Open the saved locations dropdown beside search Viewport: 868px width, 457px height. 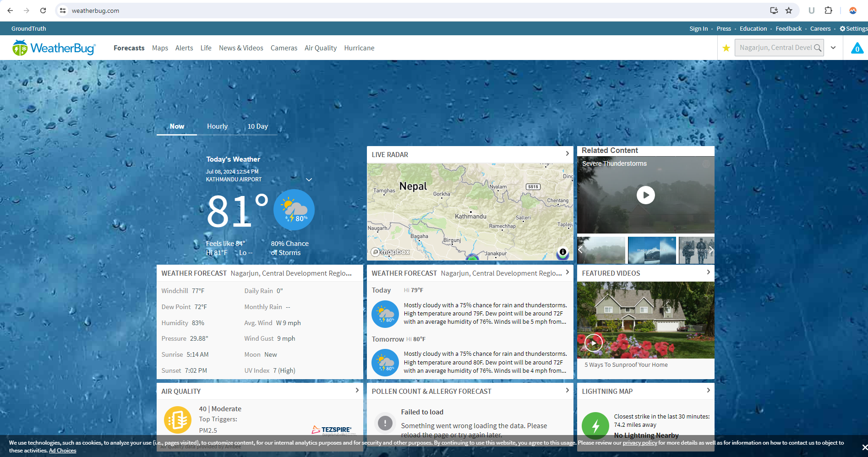834,47
